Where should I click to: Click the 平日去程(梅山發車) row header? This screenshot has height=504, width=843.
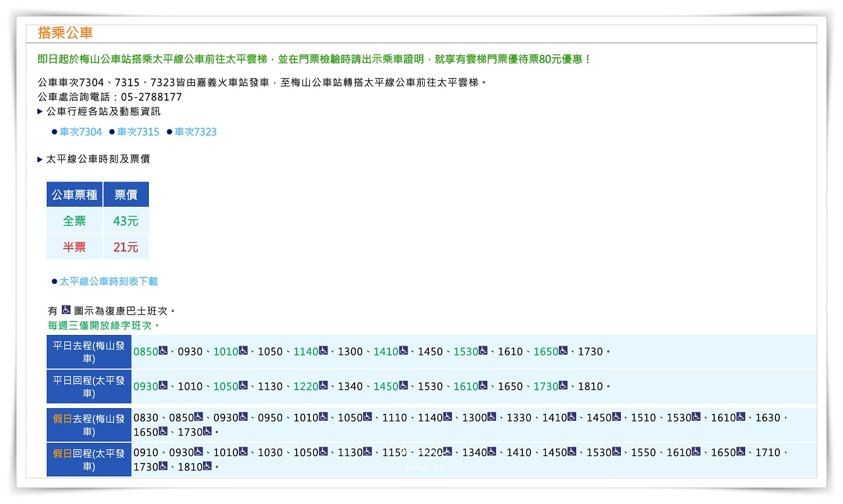tap(89, 352)
